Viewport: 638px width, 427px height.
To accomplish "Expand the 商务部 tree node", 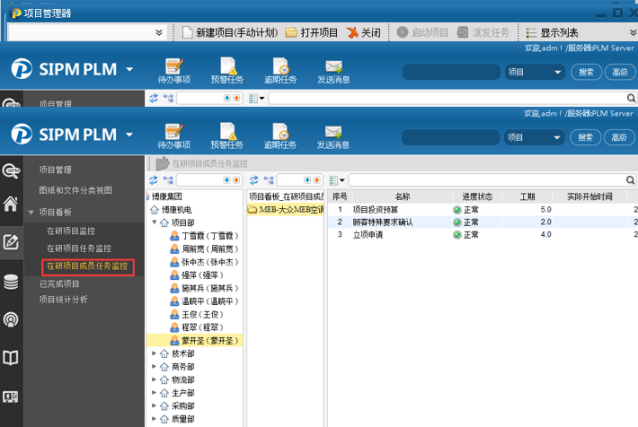I will click(x=154, y=366).
